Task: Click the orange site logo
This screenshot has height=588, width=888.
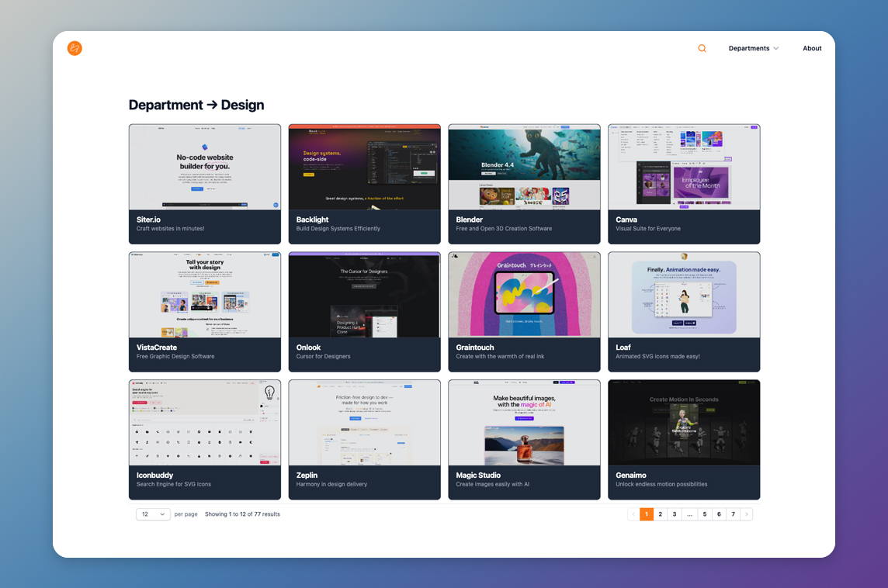Action: point(75,48)
